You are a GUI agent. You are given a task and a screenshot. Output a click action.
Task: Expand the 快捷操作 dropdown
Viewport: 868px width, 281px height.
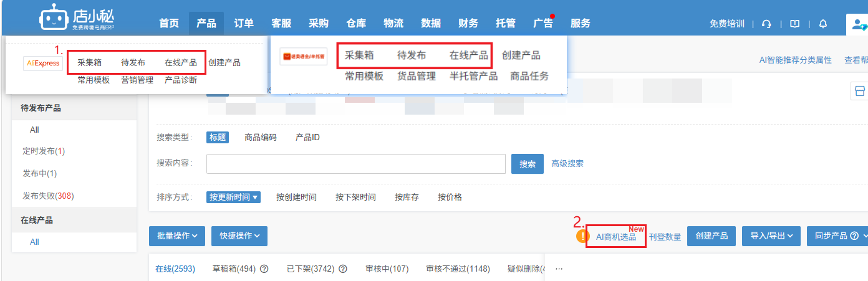pos(239,236)
